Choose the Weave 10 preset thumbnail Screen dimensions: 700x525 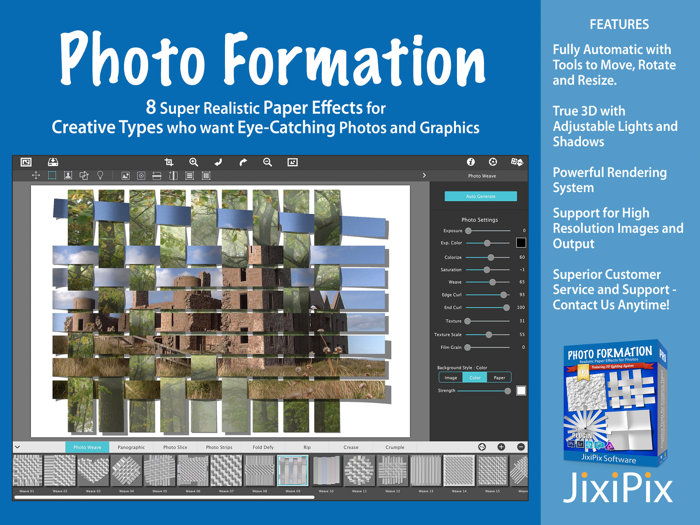point(326,471)
